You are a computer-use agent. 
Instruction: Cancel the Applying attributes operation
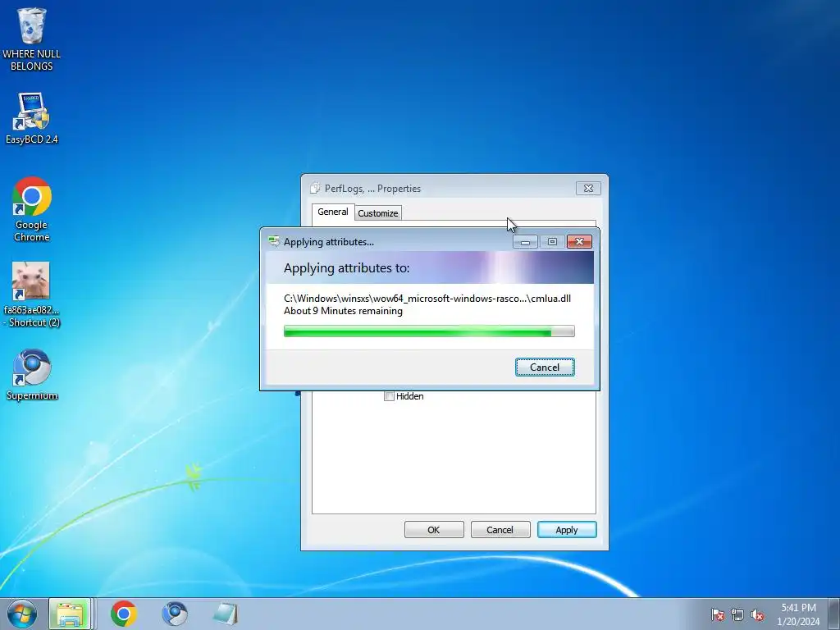[x=545, y=367]
